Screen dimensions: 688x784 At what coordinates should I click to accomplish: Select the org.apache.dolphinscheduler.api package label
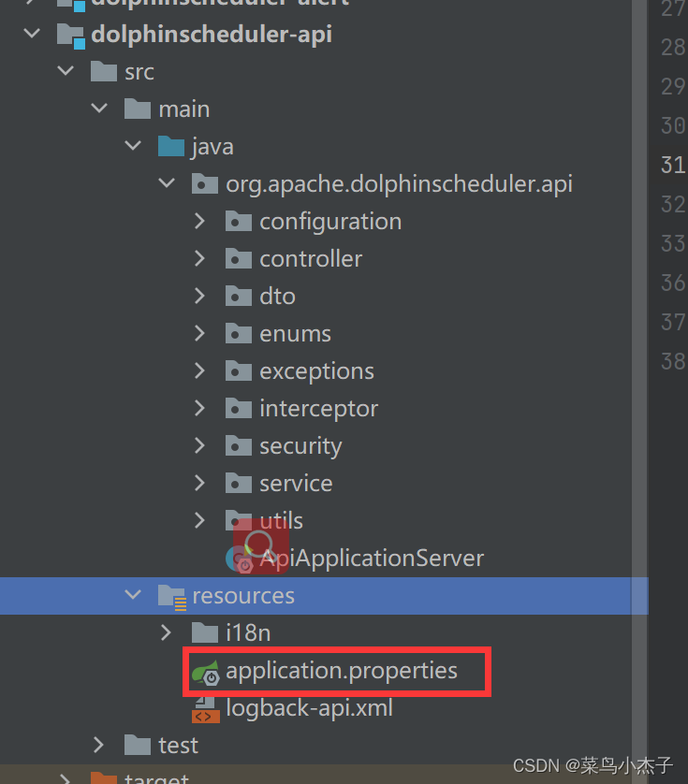click(x=400, y=184)
